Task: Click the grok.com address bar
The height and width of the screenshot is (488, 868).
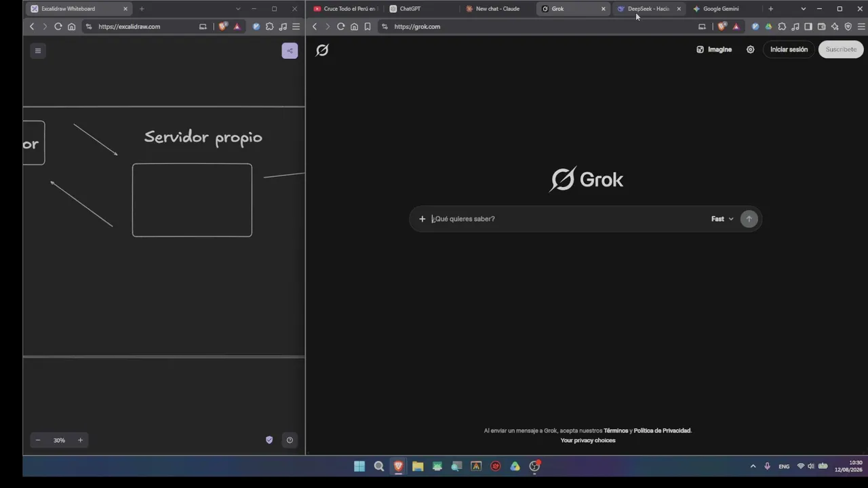Action: pyautogui.click(x=536, y=26)
